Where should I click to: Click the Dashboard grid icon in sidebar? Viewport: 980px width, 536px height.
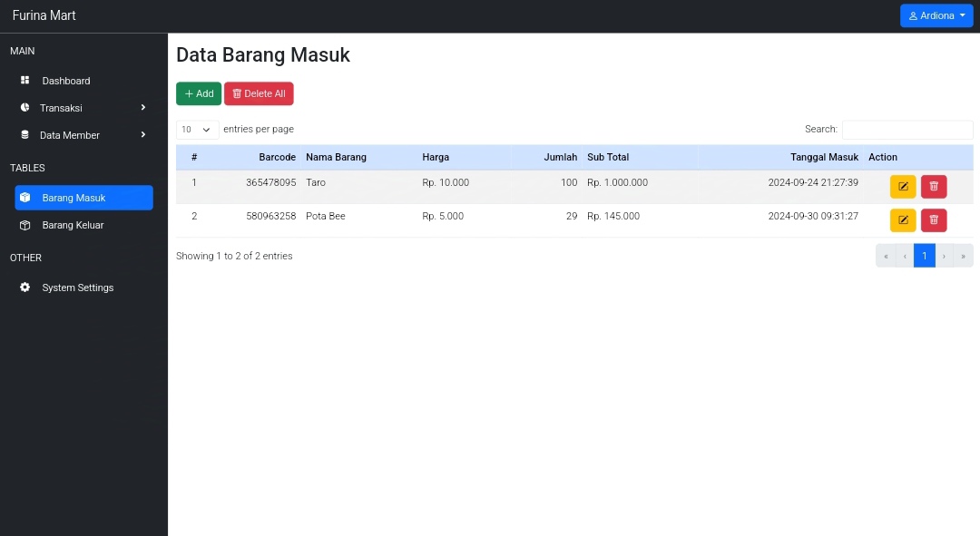pyautogui.click(x=25, y=81)
